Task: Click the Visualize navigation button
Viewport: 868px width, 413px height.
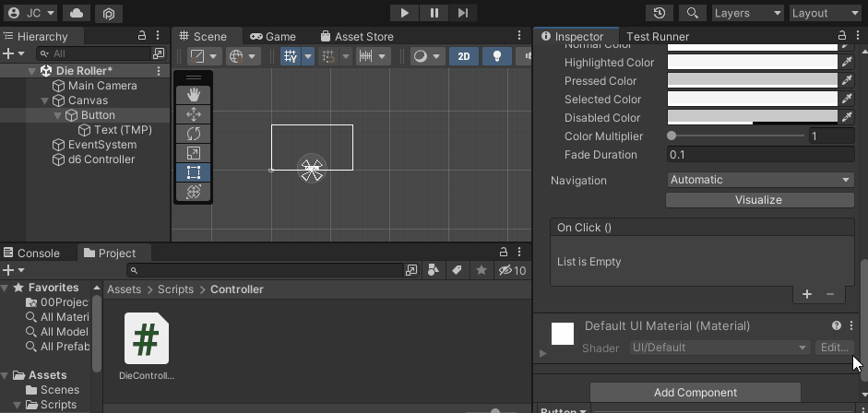Action: point(758,200)
